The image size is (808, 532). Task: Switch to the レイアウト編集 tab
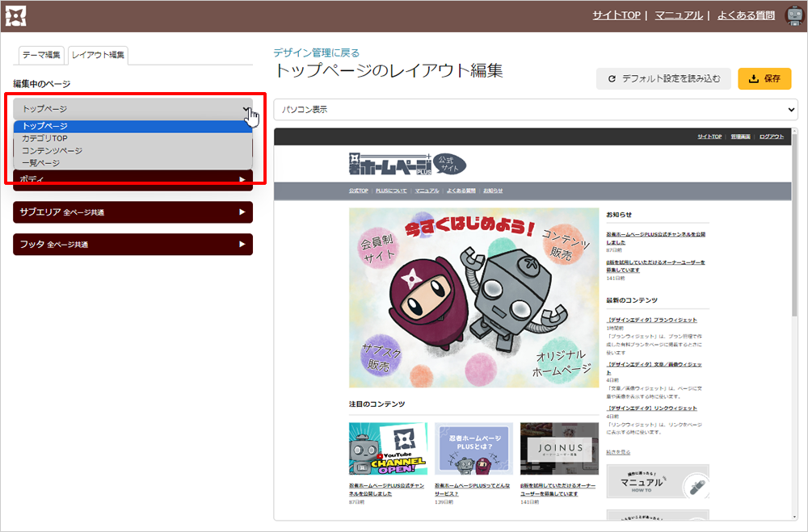(98, 55)
